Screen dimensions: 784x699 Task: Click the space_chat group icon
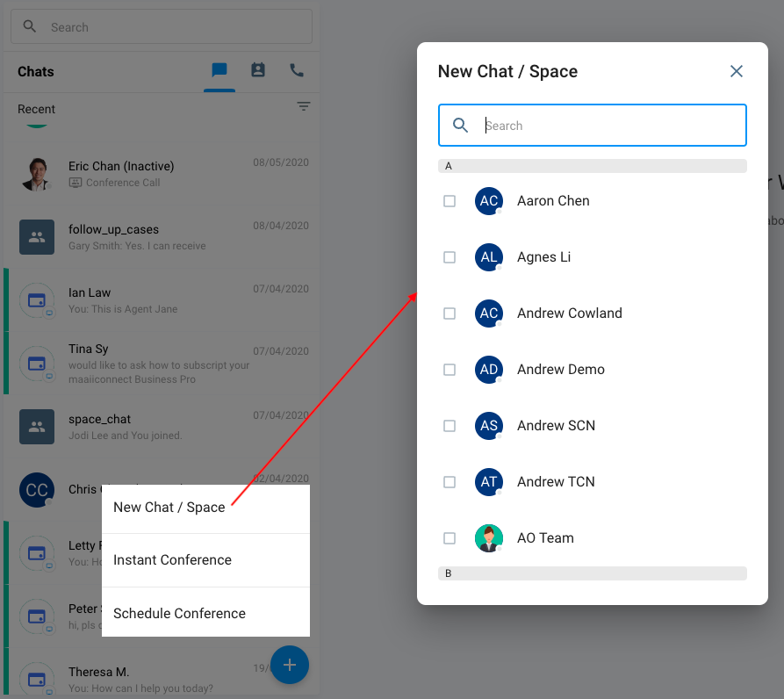click(x=37, y=427)
